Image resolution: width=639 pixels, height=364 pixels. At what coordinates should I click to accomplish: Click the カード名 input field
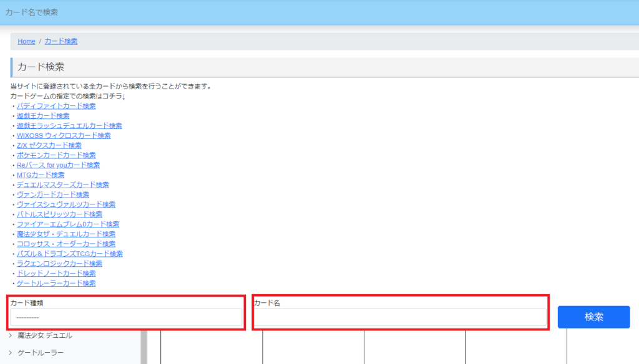click(x=399, y=317)
